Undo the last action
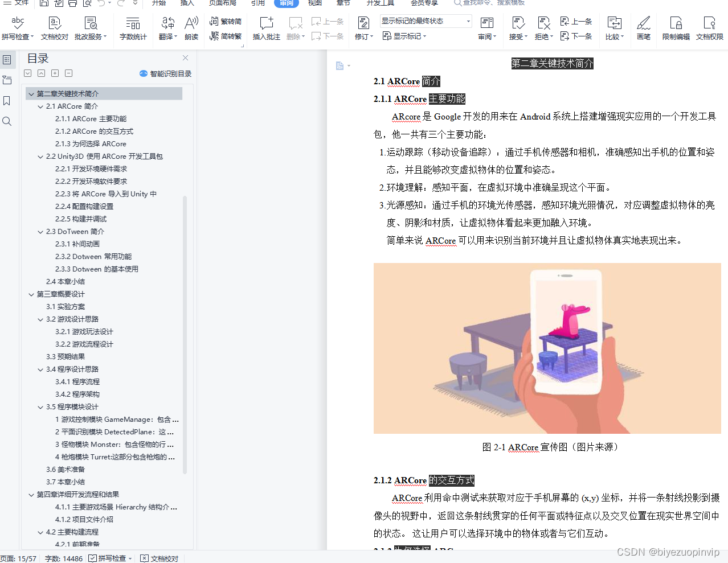Viewport: 728px width, 563px height. point(101,3)
